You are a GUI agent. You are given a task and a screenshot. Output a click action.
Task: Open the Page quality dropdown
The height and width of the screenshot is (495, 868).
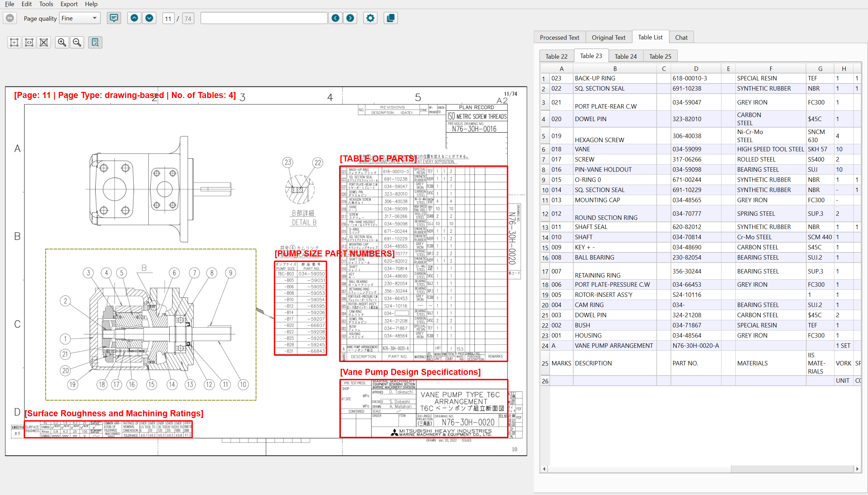(x=80, y=18)
